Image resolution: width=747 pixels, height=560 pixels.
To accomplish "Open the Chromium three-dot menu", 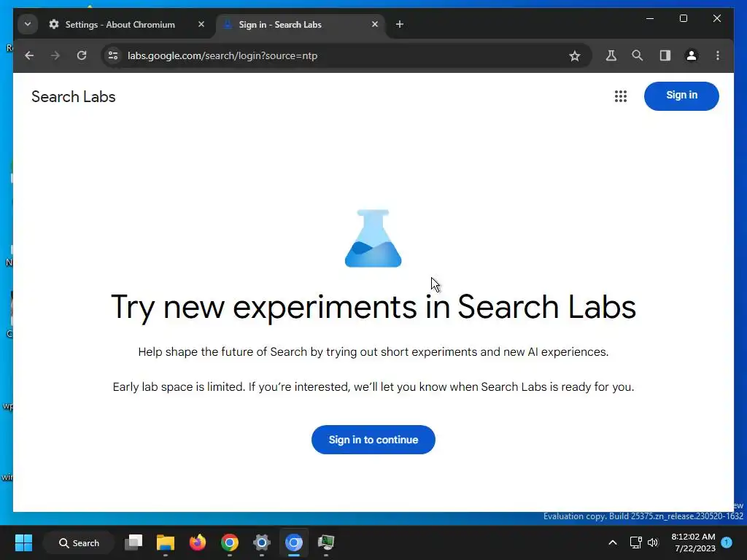I will (718, 55).
